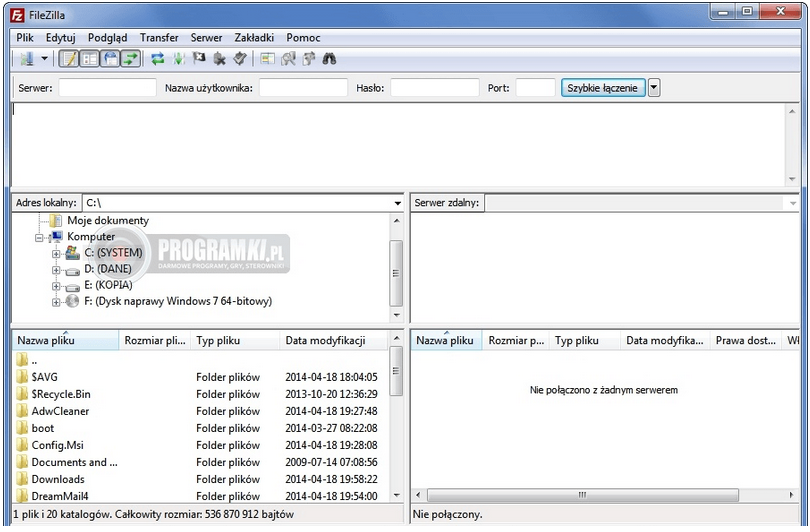
Task: Click reconnect to last server icon
Action: click(x=240, y=59)
